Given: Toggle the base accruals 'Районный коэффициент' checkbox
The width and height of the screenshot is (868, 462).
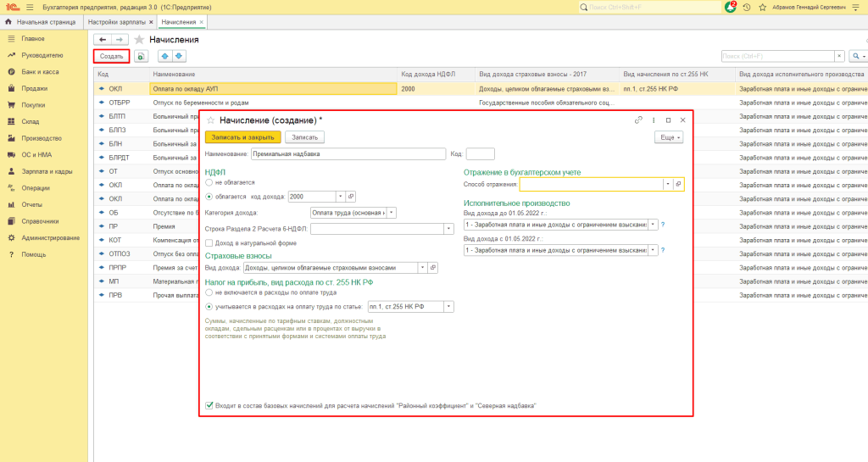Looking at the screenshot, I should 209,406.
